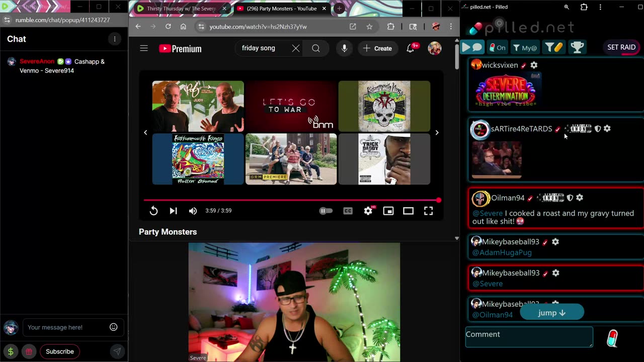Send comment with the Pilled pill button
Screen dimensions: 644x362
click(612, 338)
